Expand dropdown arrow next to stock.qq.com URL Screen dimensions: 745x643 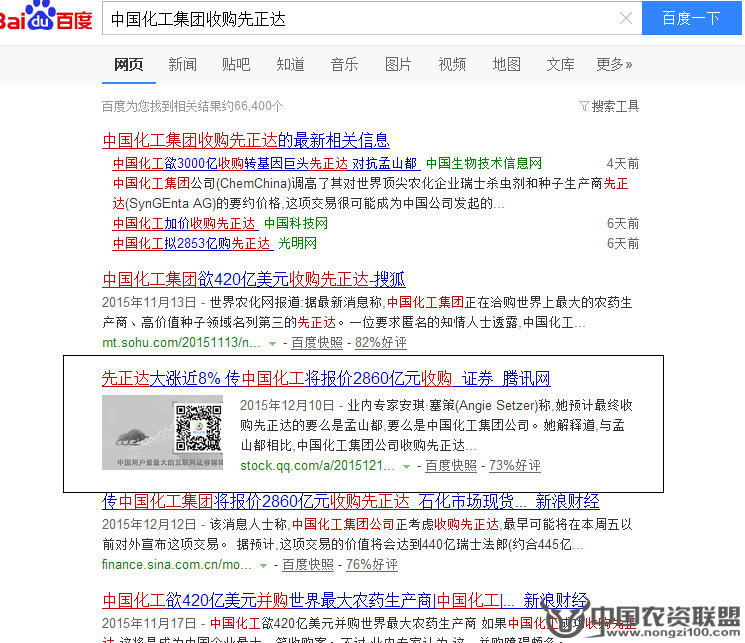click(406, 467)
